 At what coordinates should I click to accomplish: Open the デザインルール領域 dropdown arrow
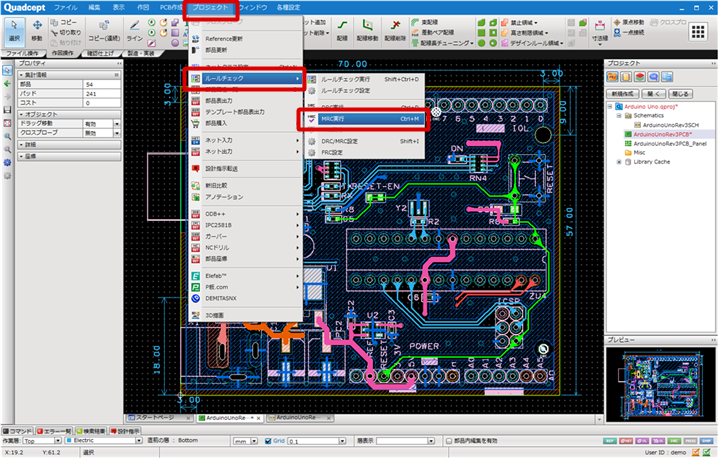(561, 44)
